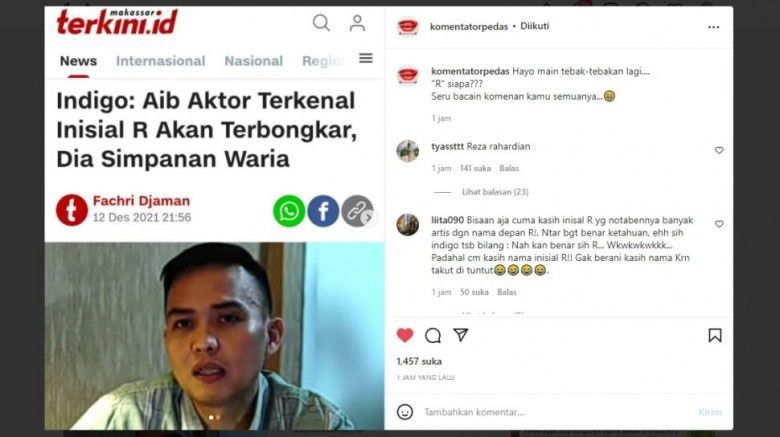Open the user account icon
The image size is (780, 437).
coord(357,23)
